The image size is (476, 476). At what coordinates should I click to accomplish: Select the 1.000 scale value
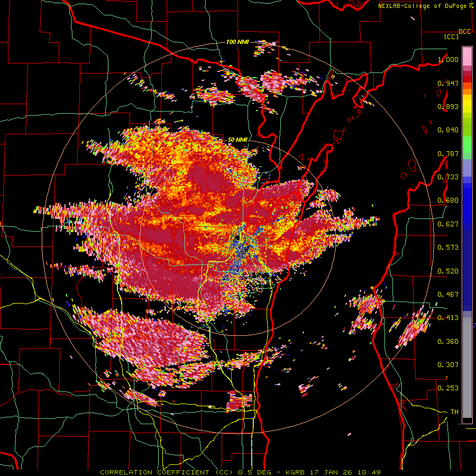click(448, 59)
